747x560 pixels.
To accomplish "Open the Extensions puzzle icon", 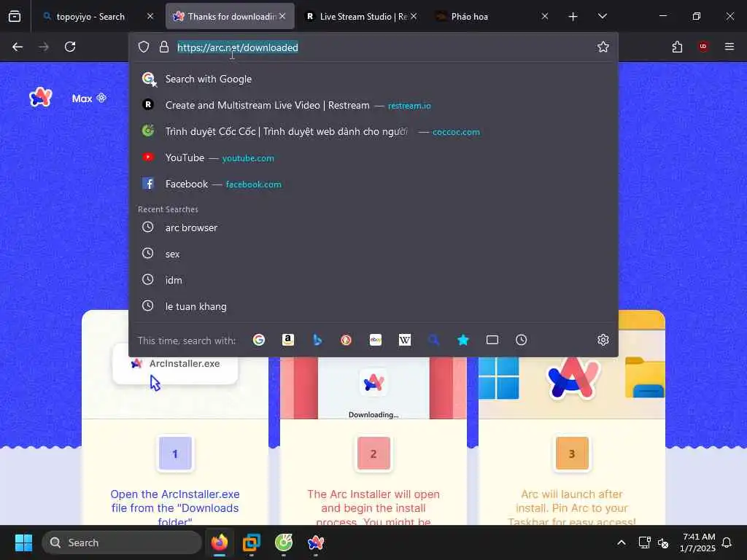I will click(677, 47).
